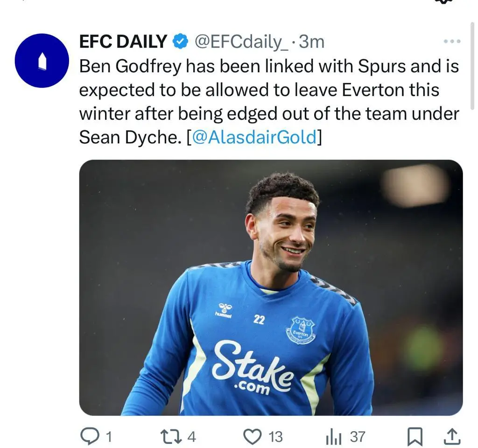478x448 pixels.
Task: Click the reply speech bubble icon
Action: [x=89, y=436]
